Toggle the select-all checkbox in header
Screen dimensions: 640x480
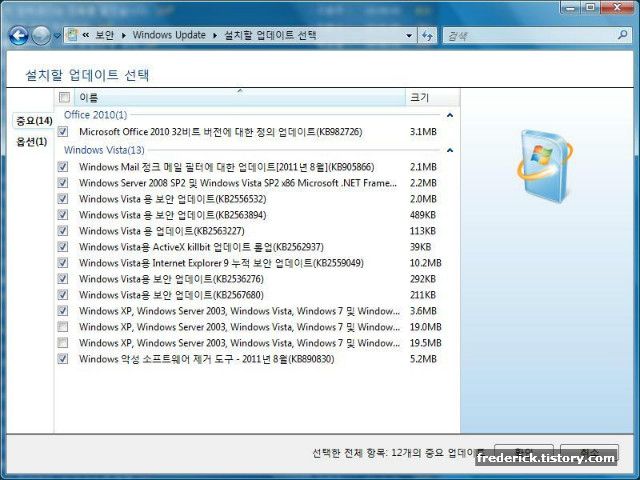point(64,97)
